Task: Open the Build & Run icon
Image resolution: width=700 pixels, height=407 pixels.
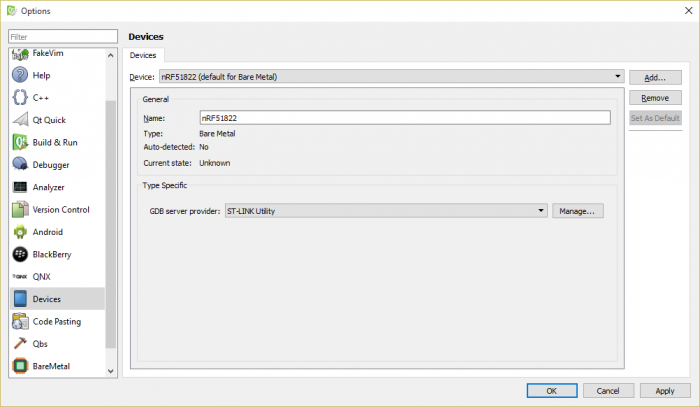Action: pos(20,142)
